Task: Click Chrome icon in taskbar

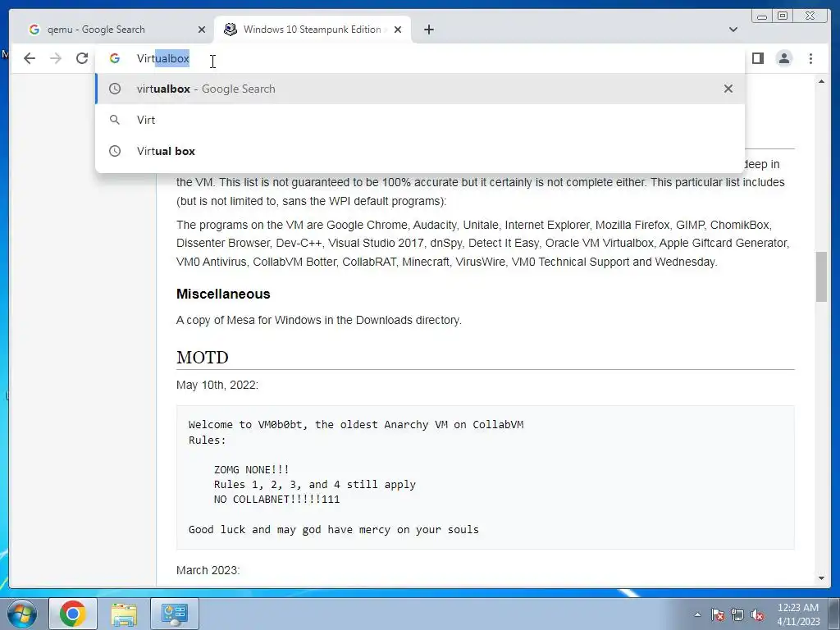Action: 73,614
